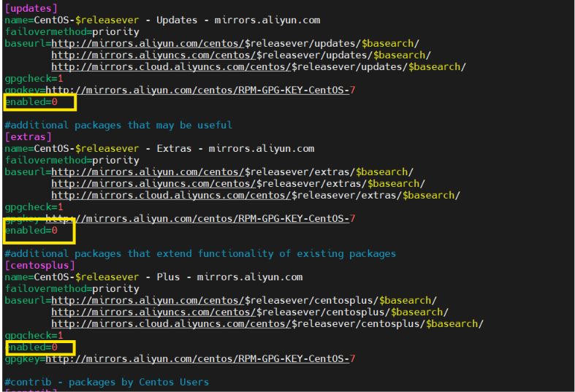This screenshot has width=575, height=392.
Task: Open the gpgkey URL in the [extras] section
Action: (x=200, y=219)
